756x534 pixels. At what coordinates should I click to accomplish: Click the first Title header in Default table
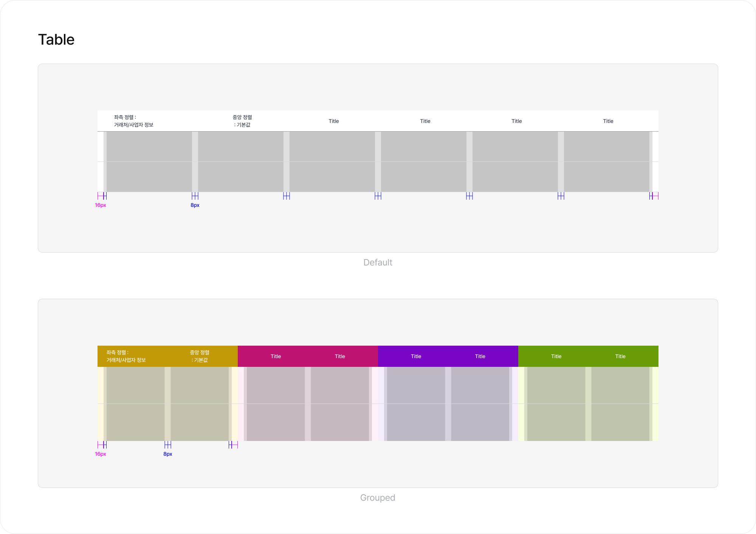333,121
